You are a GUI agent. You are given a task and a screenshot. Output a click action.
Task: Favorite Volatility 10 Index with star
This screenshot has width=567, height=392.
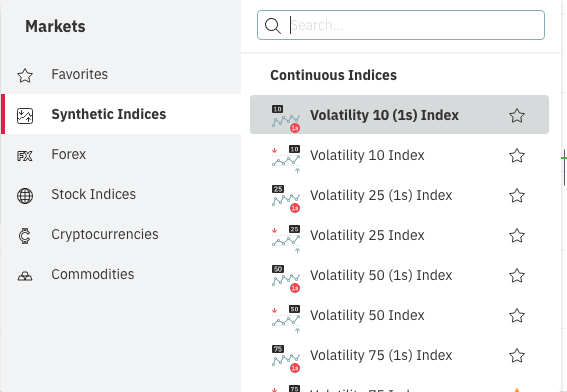tap(517, 156)
